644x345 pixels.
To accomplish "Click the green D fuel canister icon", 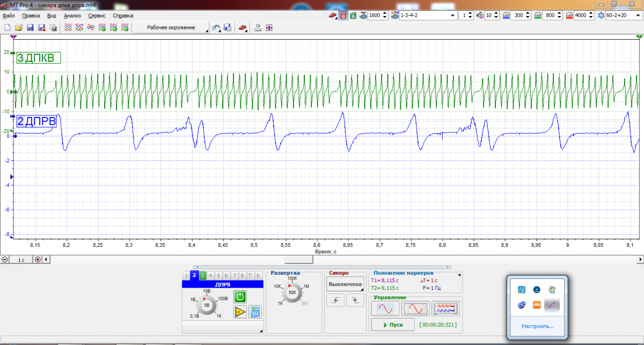I will tap(353, 16).
